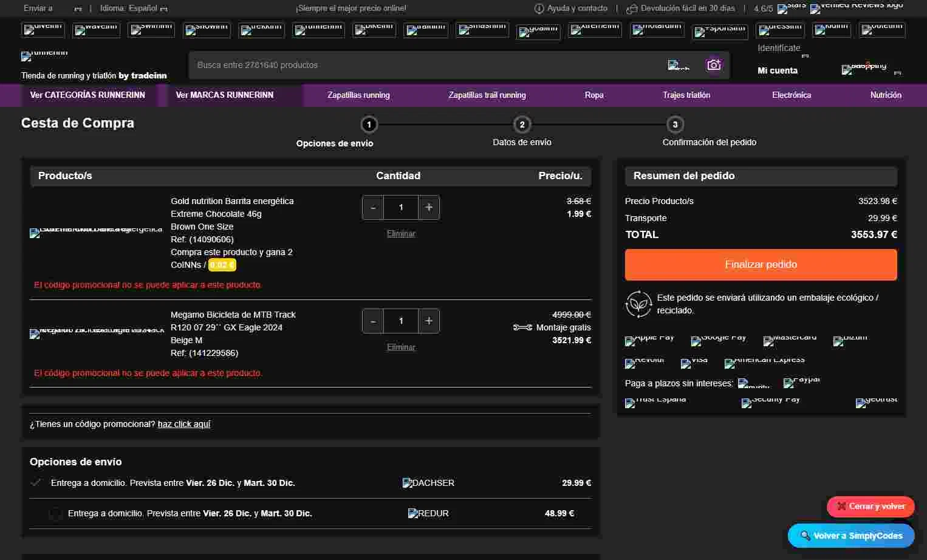Viewport: 927px width, 560px height.
Task: Click Volver a SimplyCodes button
Action: 851,536
